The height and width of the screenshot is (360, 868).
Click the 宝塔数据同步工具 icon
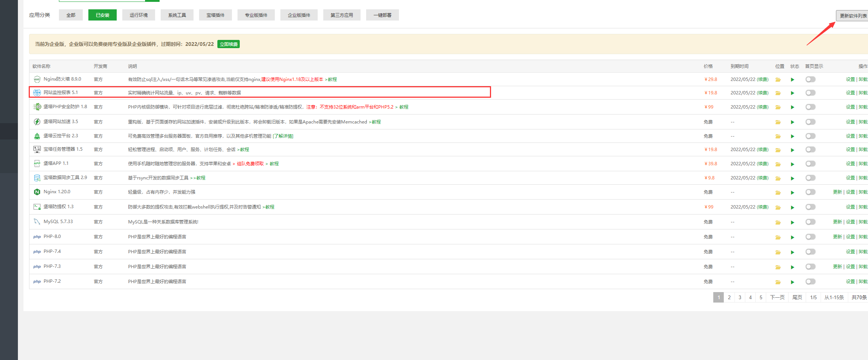click(x=37, y=178)
